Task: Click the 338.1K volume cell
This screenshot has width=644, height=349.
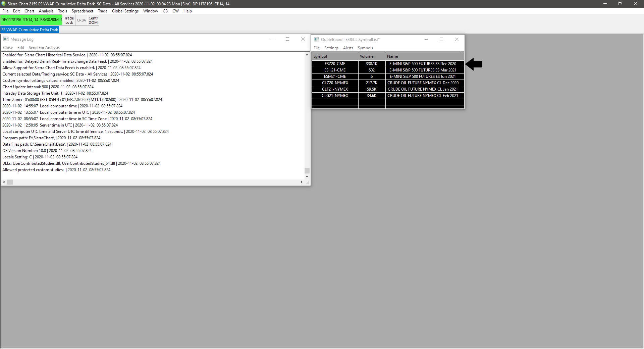Action: (x=372, y=64)
